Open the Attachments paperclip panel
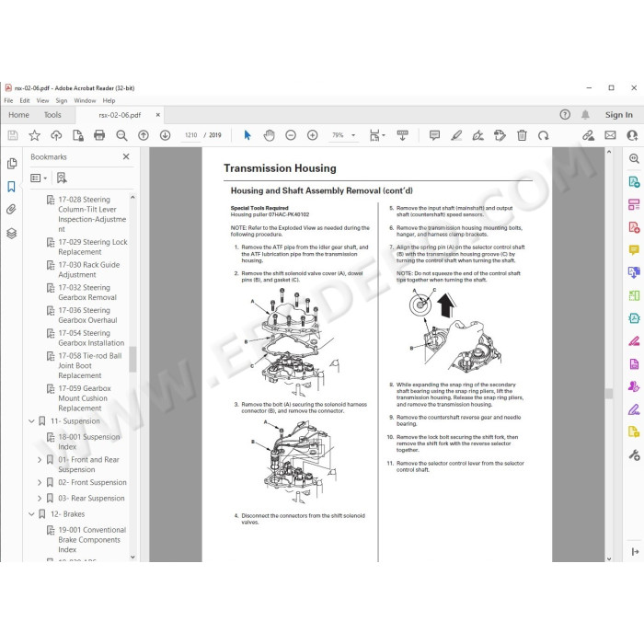 (11, 210)
